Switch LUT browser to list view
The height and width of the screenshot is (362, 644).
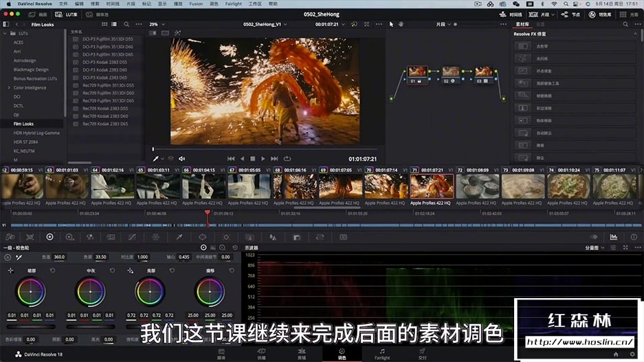tap(115, 24)
